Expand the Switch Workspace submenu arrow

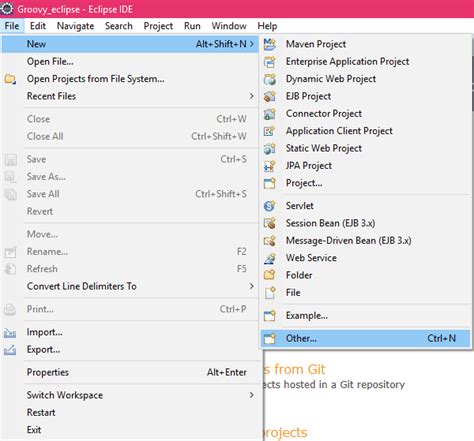[x=252, y=395]
